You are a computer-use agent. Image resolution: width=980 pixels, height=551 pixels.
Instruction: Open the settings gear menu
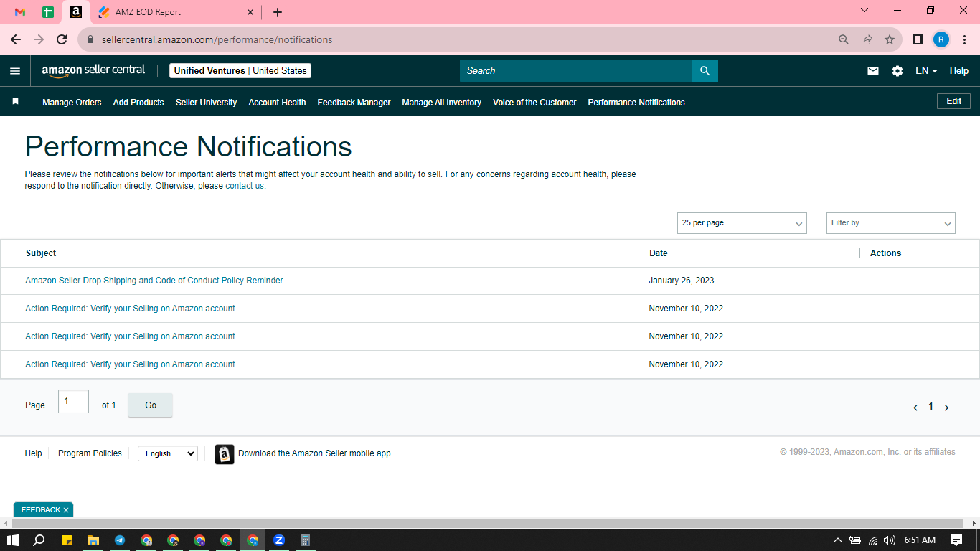click(897, 71)
